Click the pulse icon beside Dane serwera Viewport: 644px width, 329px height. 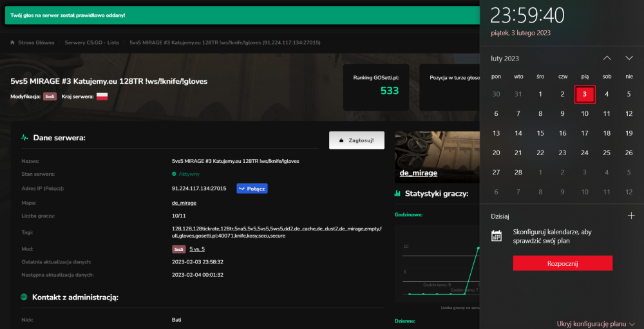[x=24, y=138]
